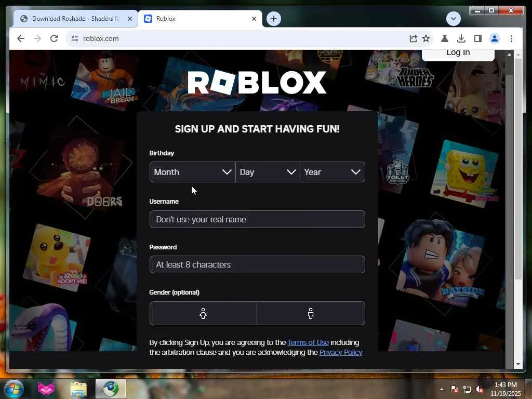Click the Log In button
Image resolution: width=532 pixels, height=399 pixels.
pos(458,54)
